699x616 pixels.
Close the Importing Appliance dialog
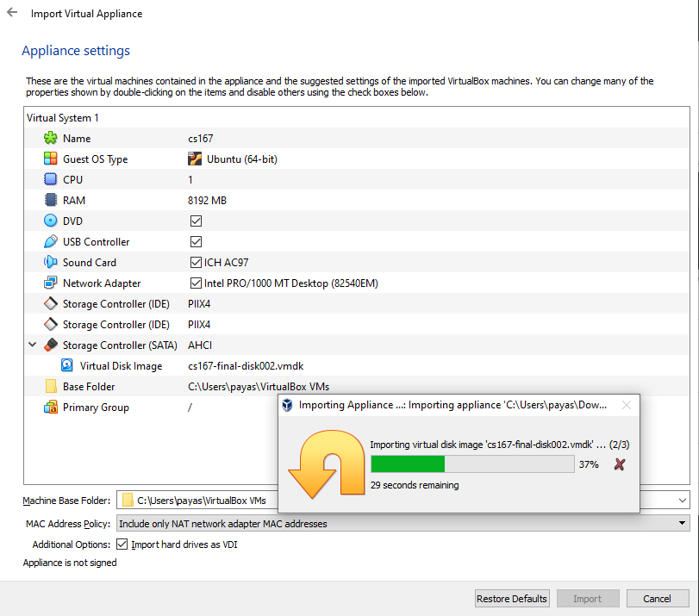point(627,405)
